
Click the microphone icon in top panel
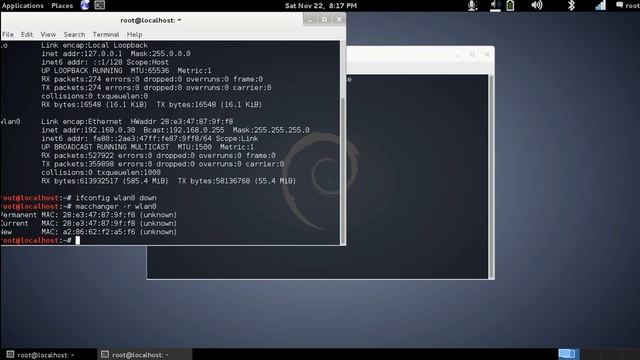[x=473, y=5]
